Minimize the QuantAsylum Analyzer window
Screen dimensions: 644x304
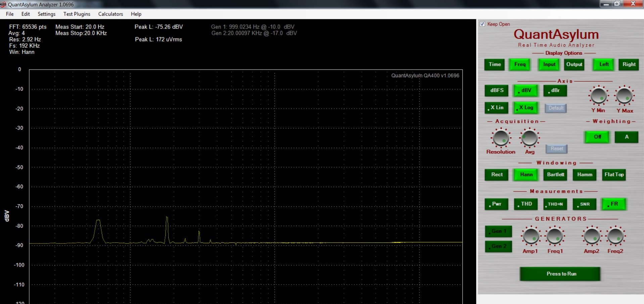(606, 4)
